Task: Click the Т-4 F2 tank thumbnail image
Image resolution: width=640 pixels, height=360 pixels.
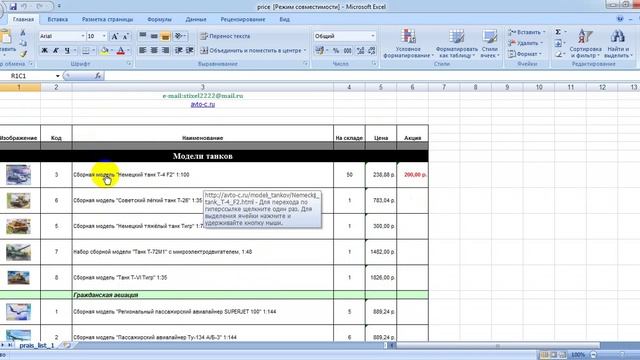Action: coord(18,175)
